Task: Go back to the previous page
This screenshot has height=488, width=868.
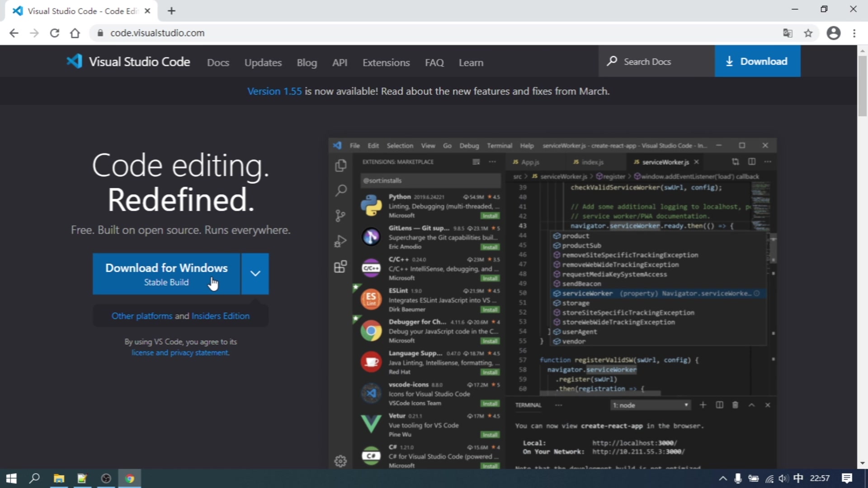Action: 14,33
